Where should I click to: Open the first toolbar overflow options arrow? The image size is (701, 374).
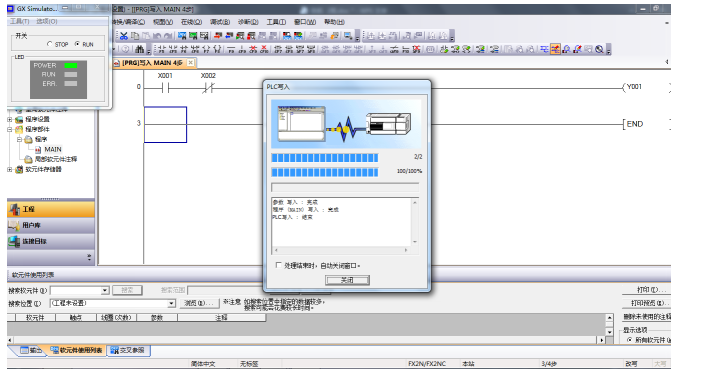click(357, 37)
